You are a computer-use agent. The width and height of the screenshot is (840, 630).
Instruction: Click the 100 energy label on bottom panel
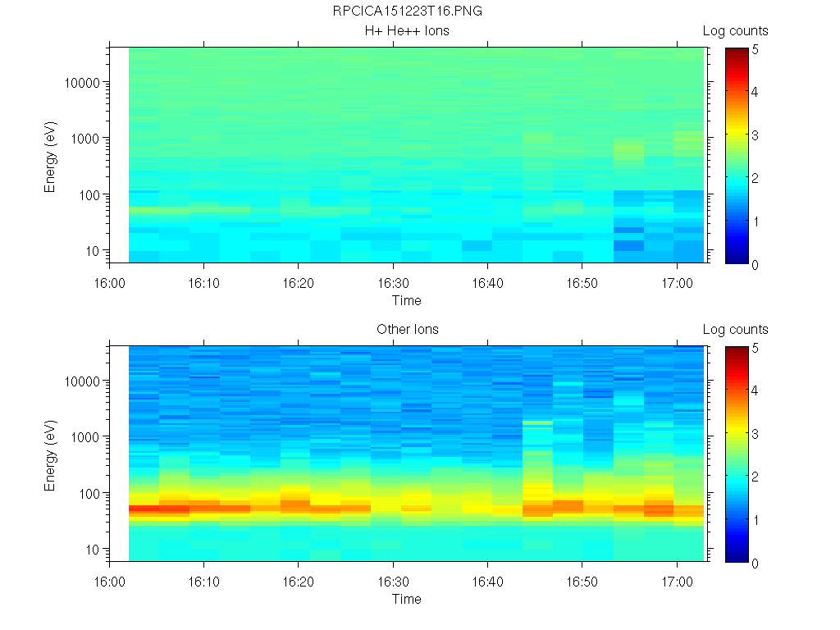89,494
